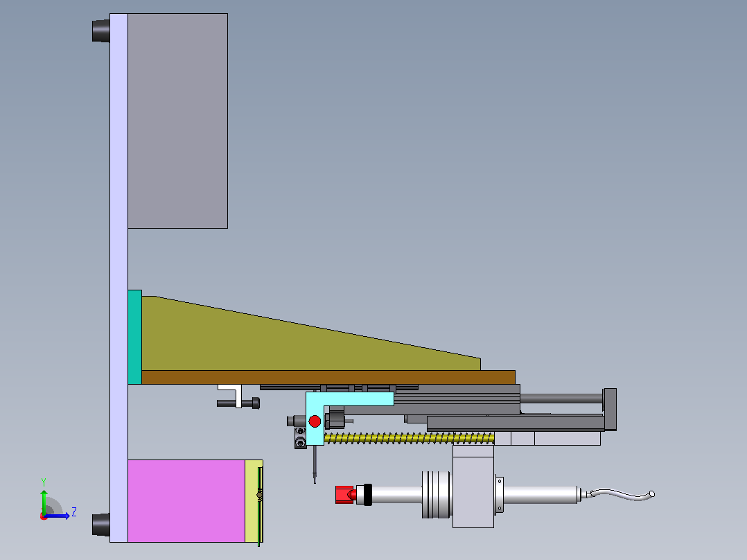This screenshot has width=747, height=560.
Task: Select the dark gray end plate of slide
Action: 610,410
